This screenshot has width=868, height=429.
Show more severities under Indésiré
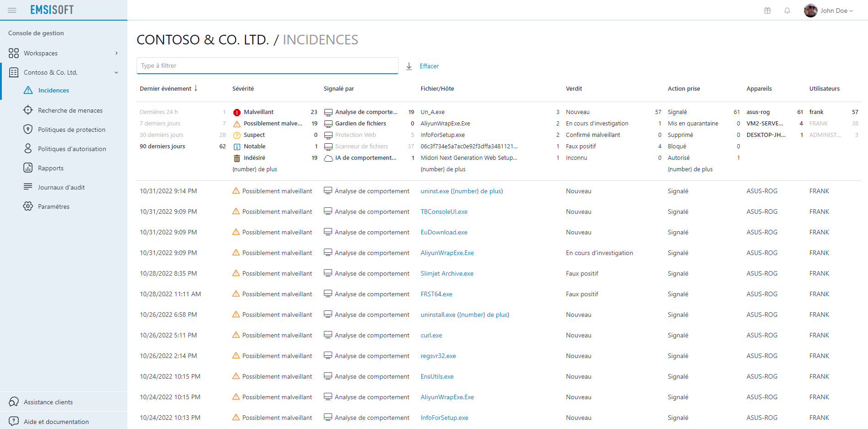pos(255,169)
